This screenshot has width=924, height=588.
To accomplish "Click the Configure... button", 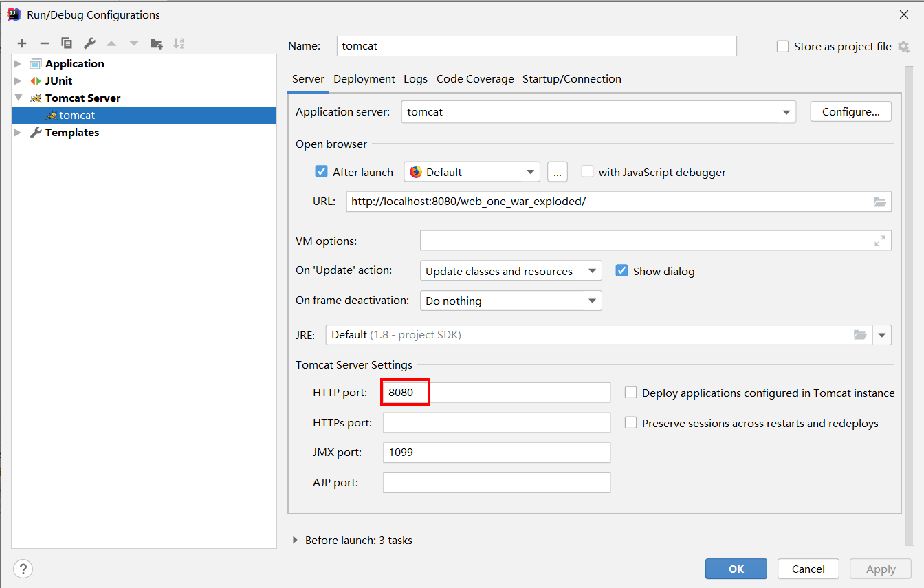I will [x=851, y=112].
